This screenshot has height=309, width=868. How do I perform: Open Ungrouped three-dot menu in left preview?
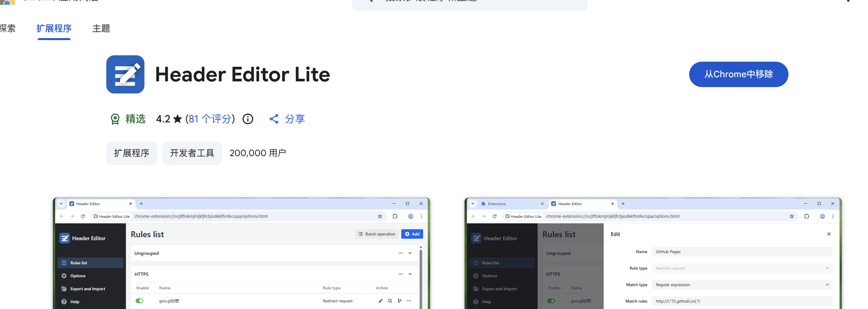400,253
